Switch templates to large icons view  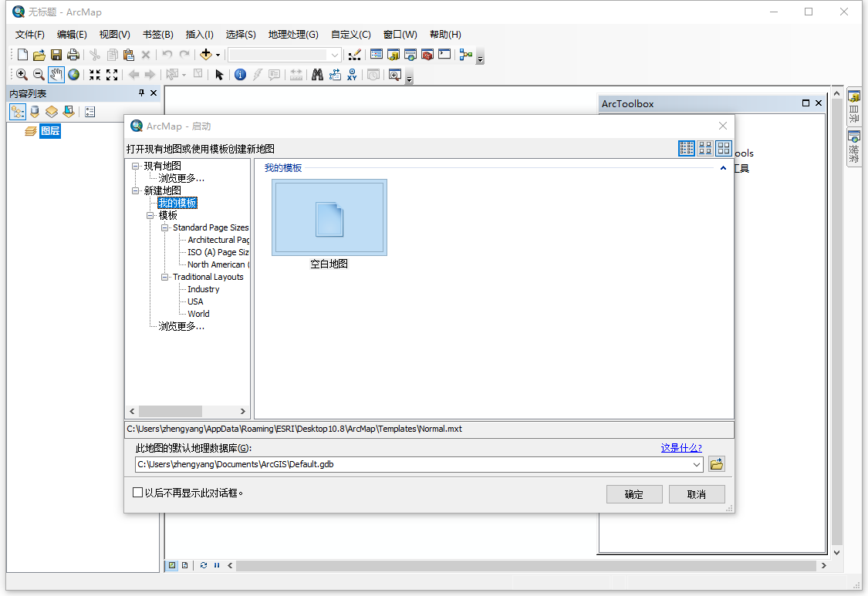pos(724,148)
